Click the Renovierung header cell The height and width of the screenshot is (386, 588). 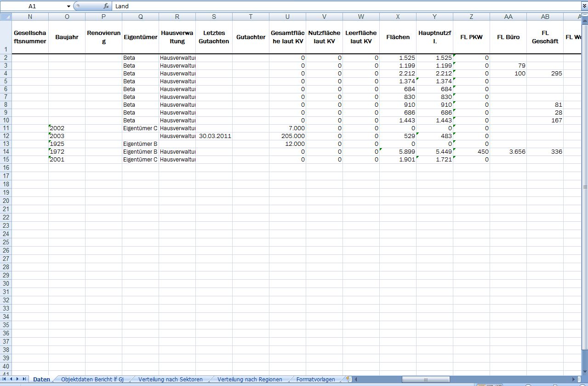click(104, 37)
